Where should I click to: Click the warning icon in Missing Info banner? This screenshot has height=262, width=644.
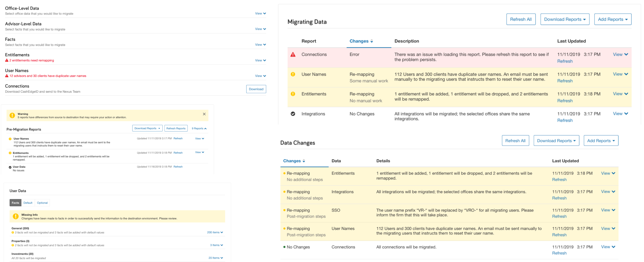click(15, 216)
